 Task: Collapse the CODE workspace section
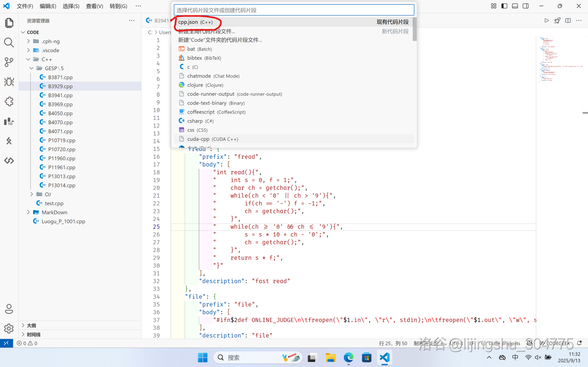point(80,32)
